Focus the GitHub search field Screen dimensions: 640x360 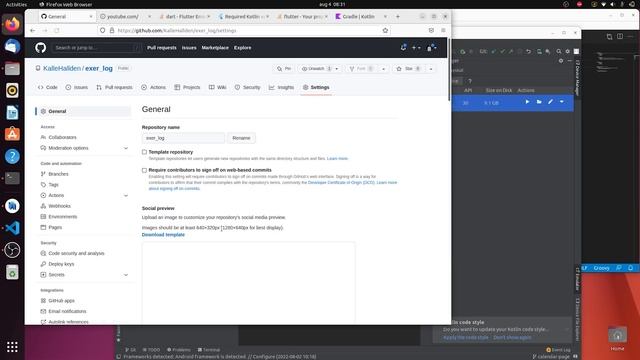(97, 48)
